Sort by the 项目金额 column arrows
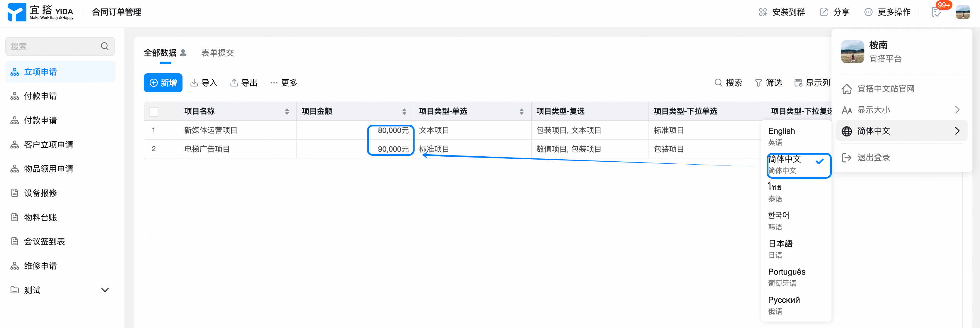Image resolution: width=980 pixels, height=328 pixels. 404,111
